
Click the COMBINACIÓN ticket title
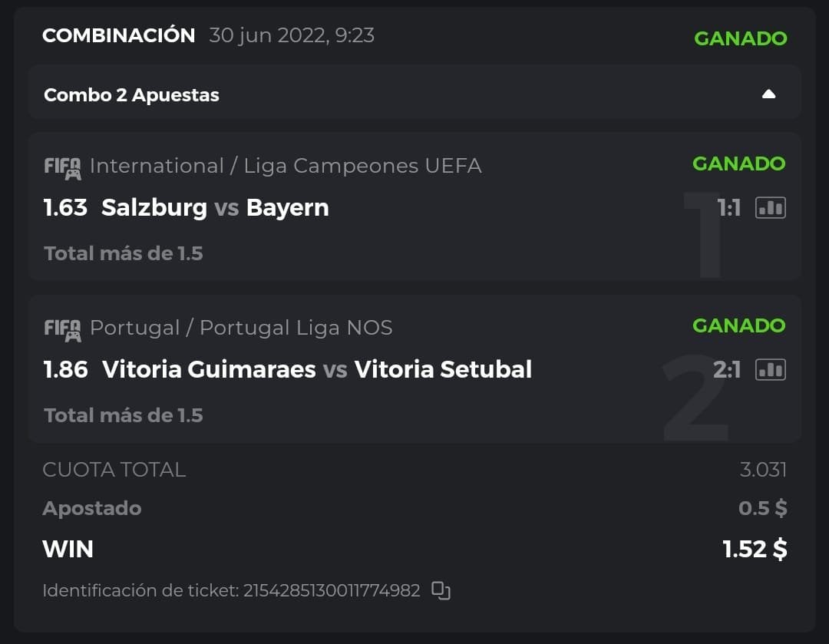pyautogui.click(x=118, y=35)
